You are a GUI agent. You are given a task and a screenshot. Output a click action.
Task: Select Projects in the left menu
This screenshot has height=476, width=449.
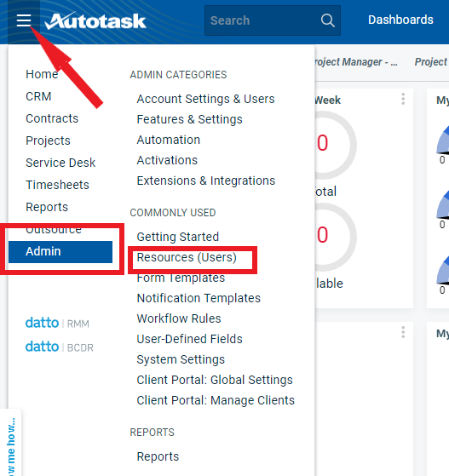(48, 141)
